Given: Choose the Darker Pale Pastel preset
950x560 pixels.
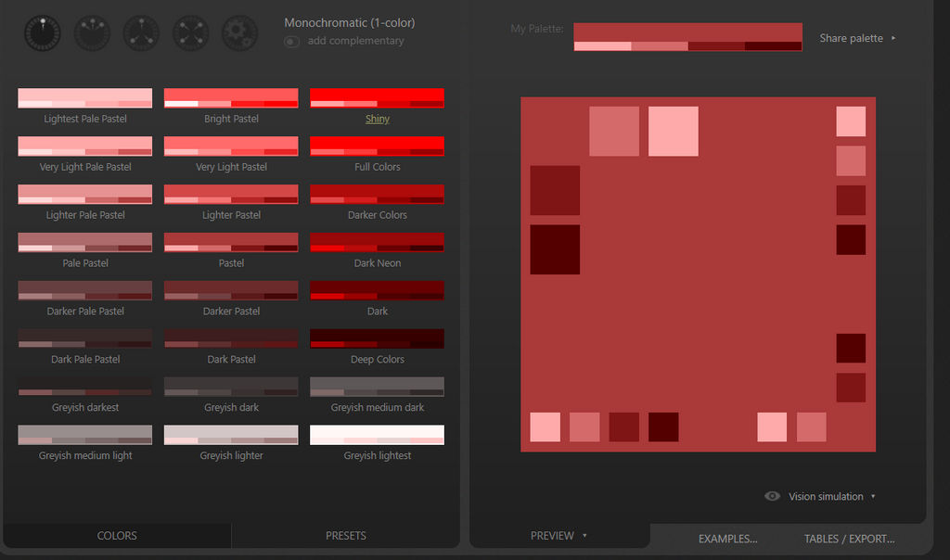Looking at the screenshot, I should [x=84, y=290].
